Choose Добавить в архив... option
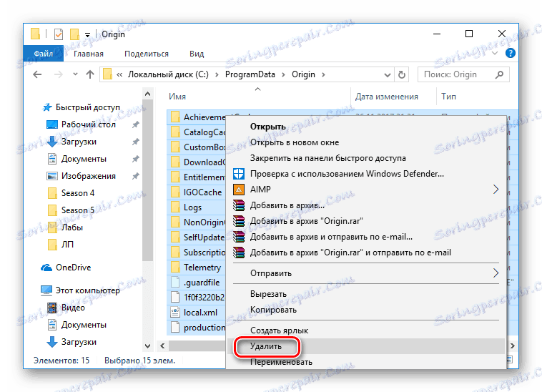Viewport: 542px width, 392px height. coord(366,205)
